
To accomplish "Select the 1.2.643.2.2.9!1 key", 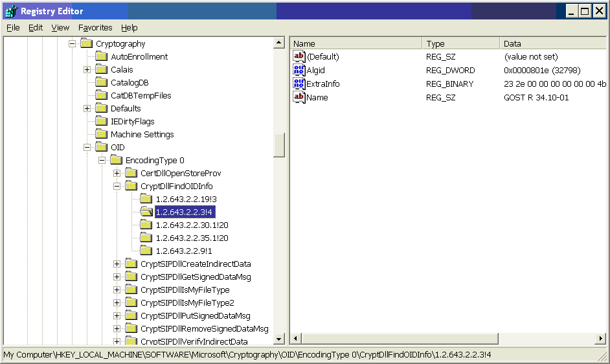I will (184, 251).
